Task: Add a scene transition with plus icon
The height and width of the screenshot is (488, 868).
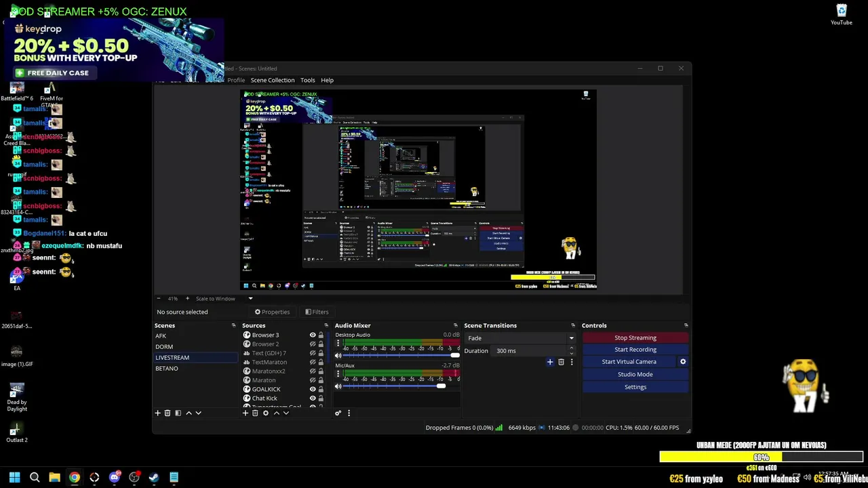Action: pos(550,362)
